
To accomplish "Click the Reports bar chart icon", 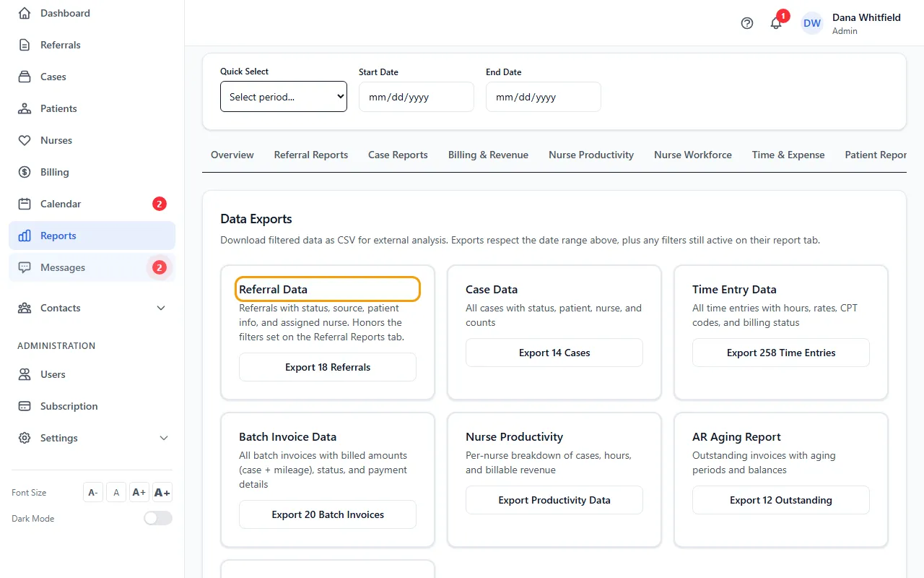I will 25,236.
